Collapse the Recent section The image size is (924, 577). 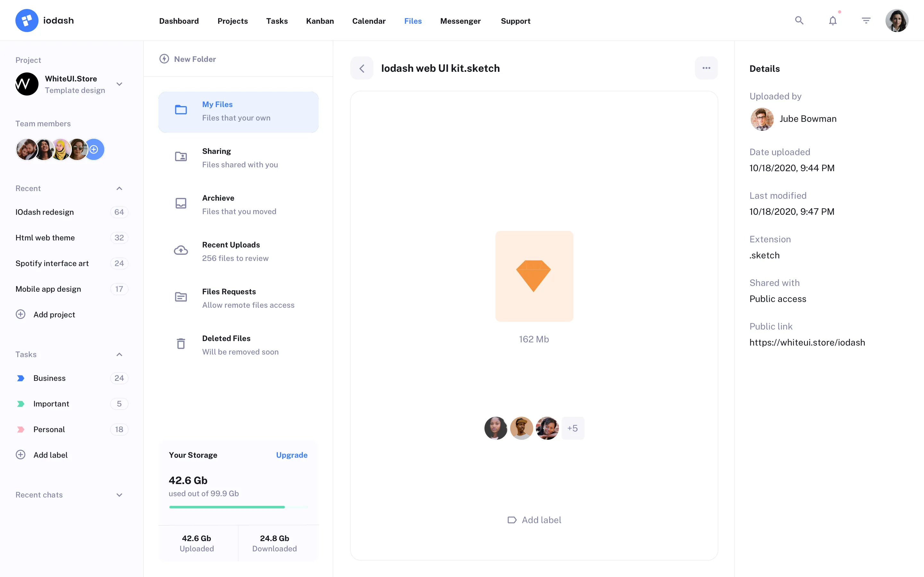click(119, 188)
